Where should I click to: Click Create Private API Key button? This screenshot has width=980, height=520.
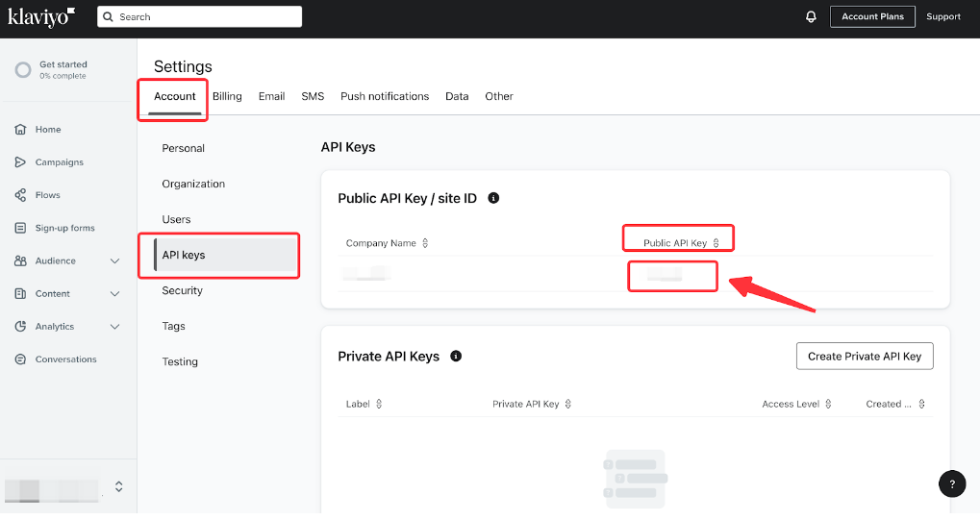pos(865,357)
